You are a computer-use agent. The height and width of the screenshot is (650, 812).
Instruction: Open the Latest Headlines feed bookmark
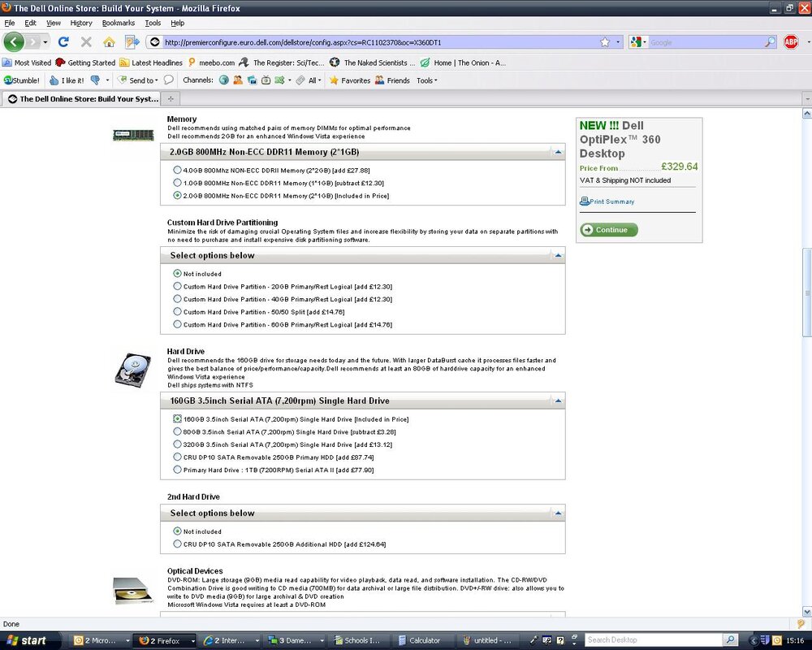[x=151, y=63]
